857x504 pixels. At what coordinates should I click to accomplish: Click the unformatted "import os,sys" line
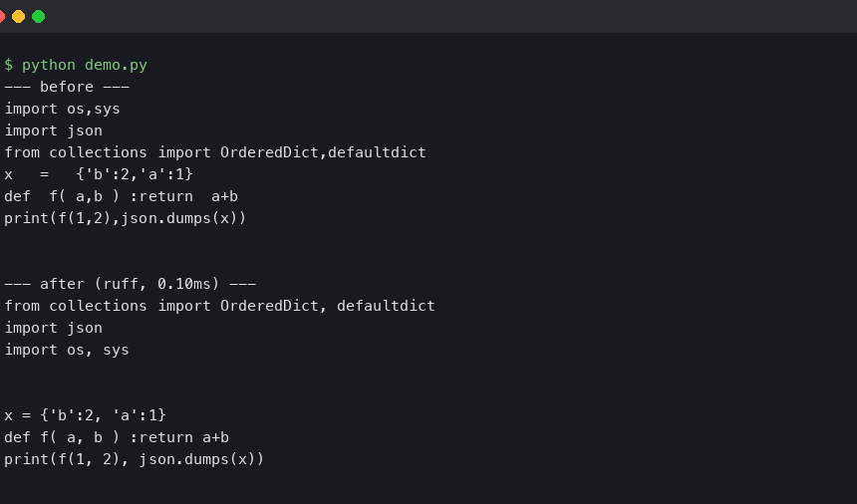coord(62,109)
